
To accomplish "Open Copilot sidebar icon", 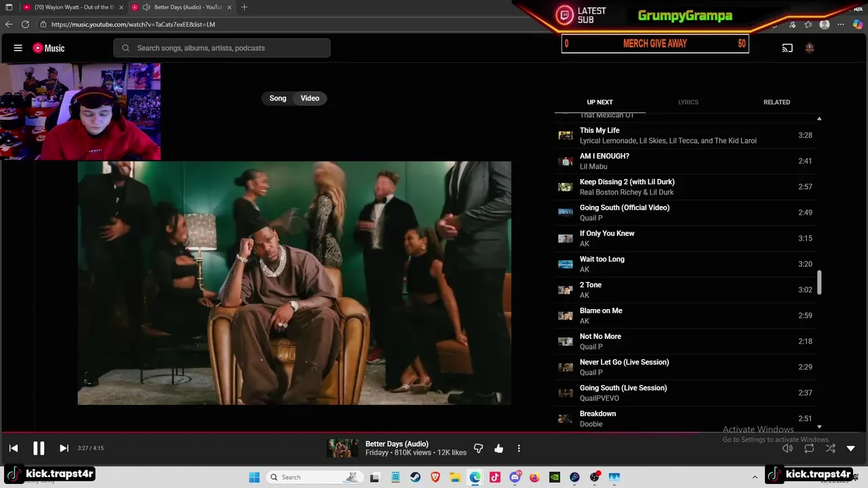I will pyautogui.click(x=859, y=24).
